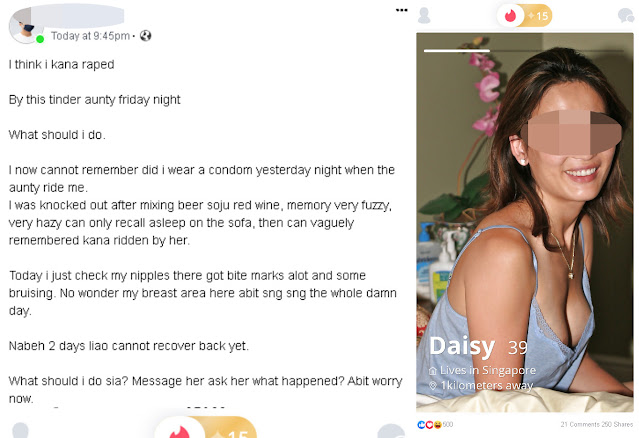This screenshot has width=639, height=438.
Task: Open Daisy 39 profile name
Action: coord(478,346)
